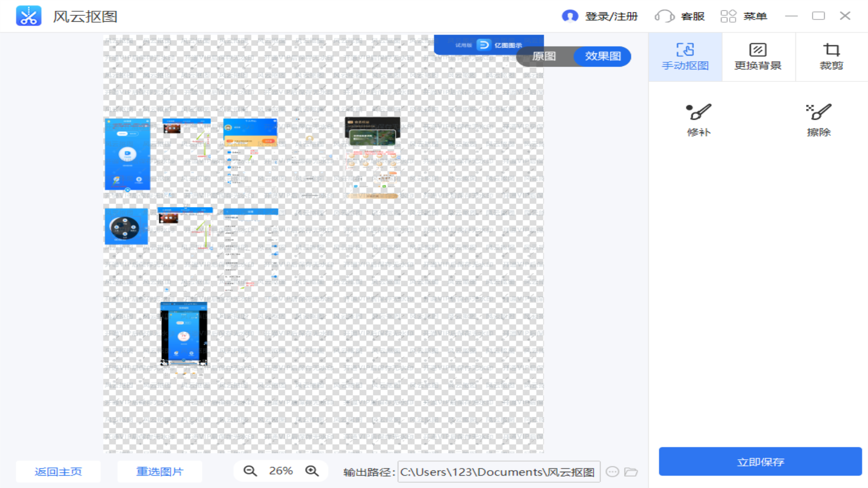Select the 修补 repair brush tool
The image size is (868, 488).
[x=699, y=119]
